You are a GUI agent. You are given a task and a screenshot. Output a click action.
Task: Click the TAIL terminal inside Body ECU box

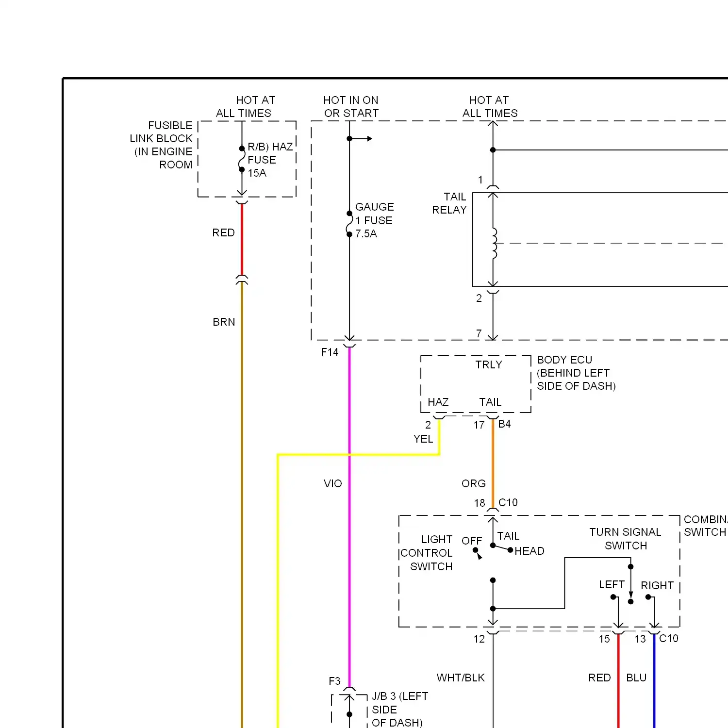[x=490, y=402]
